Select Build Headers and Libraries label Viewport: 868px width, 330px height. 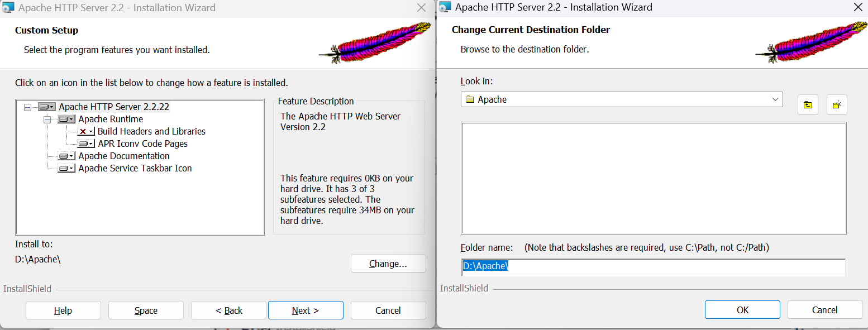point(151,131)
